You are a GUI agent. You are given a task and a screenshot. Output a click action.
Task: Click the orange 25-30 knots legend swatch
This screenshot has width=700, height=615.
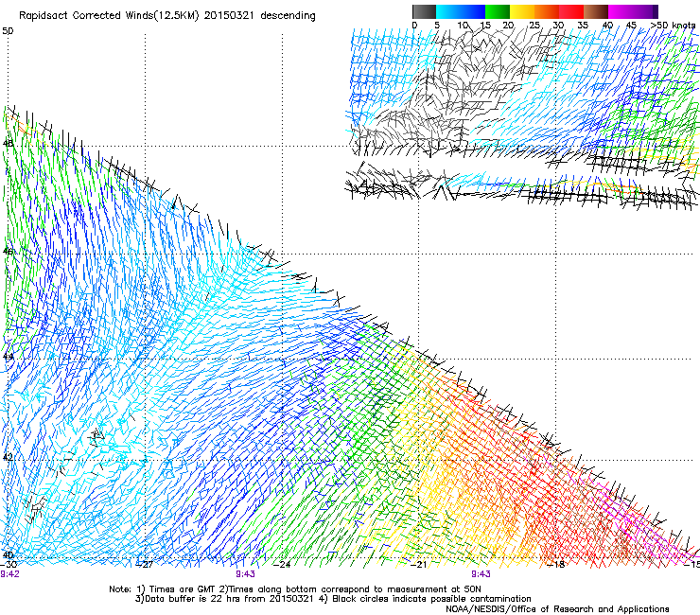[x=547, y=11]
